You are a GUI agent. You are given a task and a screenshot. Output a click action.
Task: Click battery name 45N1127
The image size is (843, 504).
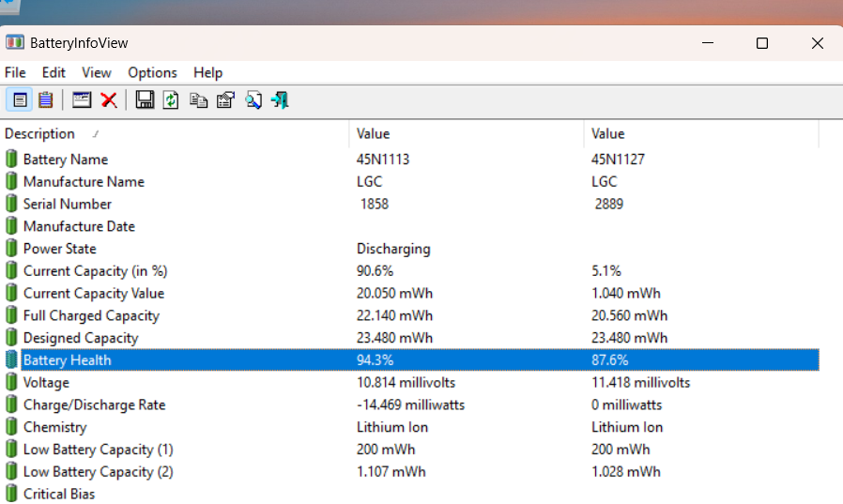pos(618,159)
